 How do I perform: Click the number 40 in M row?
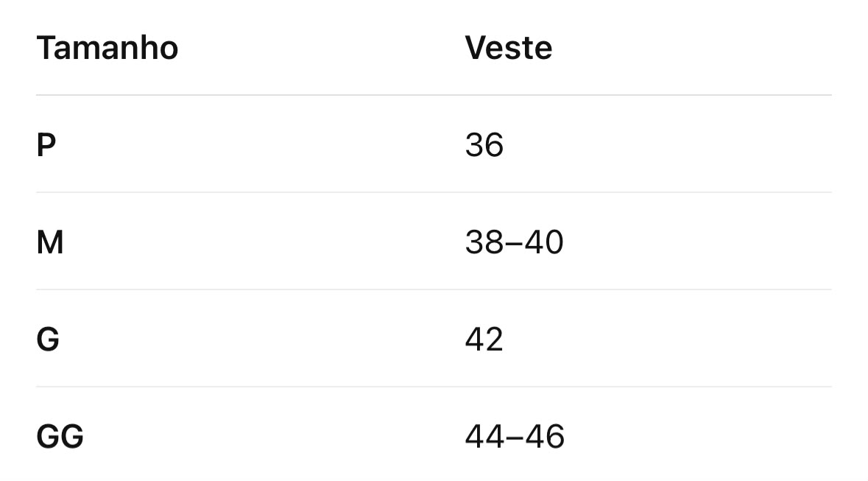[x=544, y=242]
